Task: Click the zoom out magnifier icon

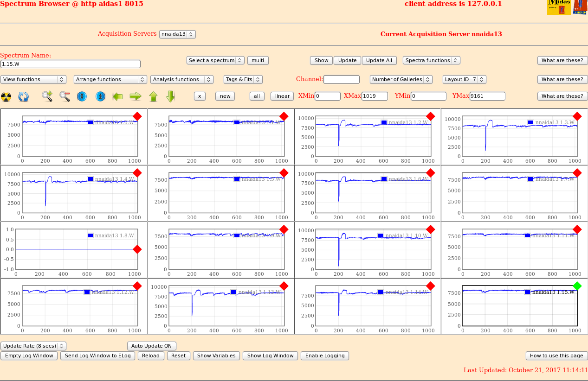Action: 65,96
